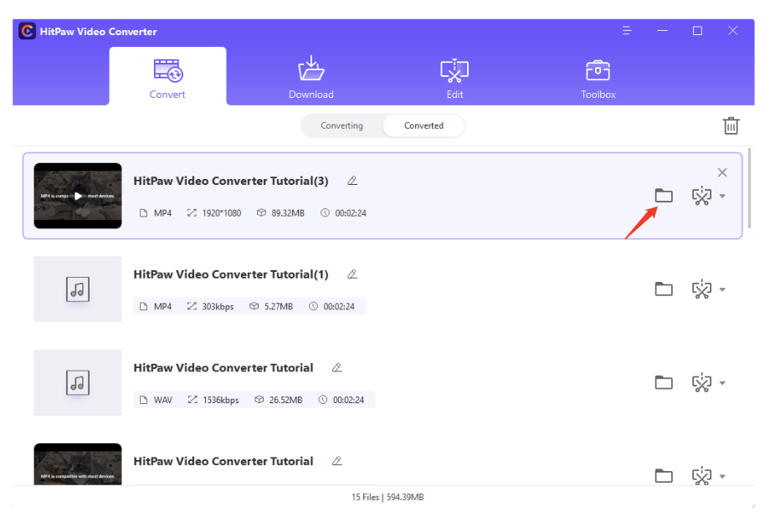This screenshot has height=532, width=770.
Task: Click the '15 Files | 594.39MB' status text
Action: [x=388, y=497]
